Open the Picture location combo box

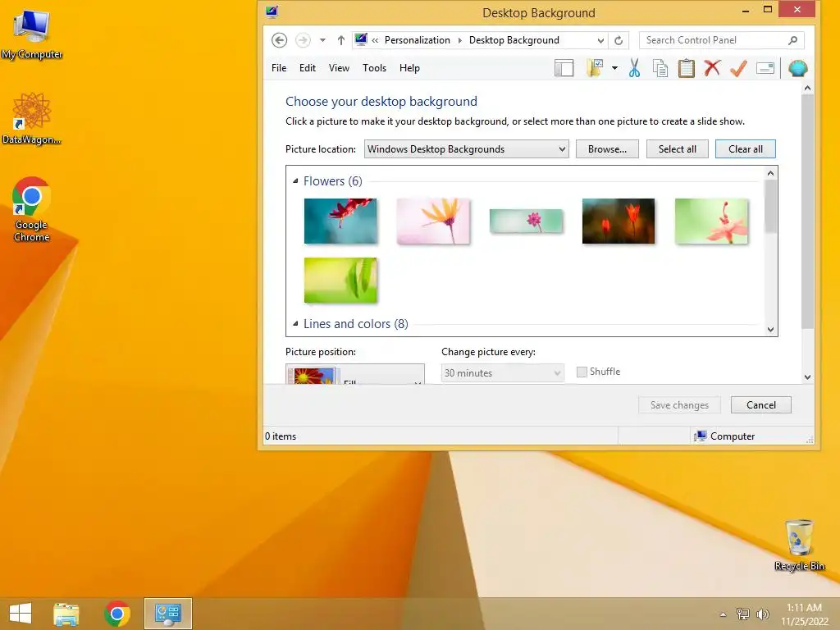[466, 149]
